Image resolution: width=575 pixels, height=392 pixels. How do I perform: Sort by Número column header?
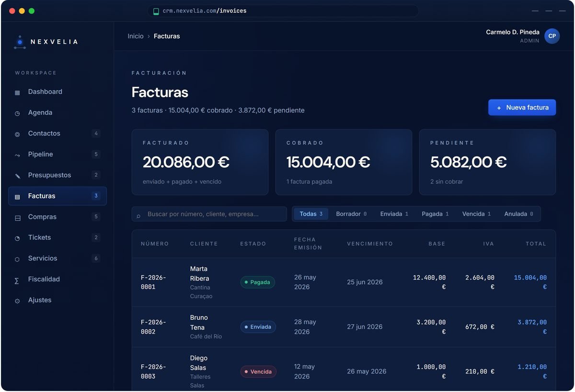point(155,244)
